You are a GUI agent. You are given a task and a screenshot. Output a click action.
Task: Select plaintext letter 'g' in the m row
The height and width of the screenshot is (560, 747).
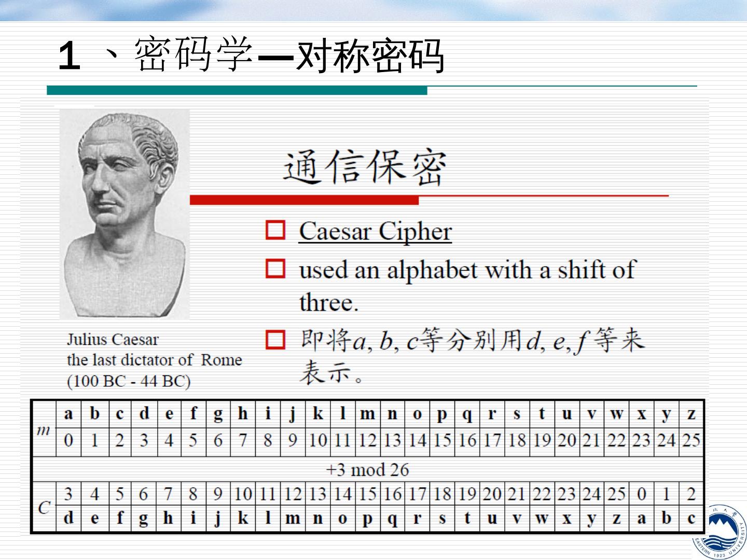(218, 414)
